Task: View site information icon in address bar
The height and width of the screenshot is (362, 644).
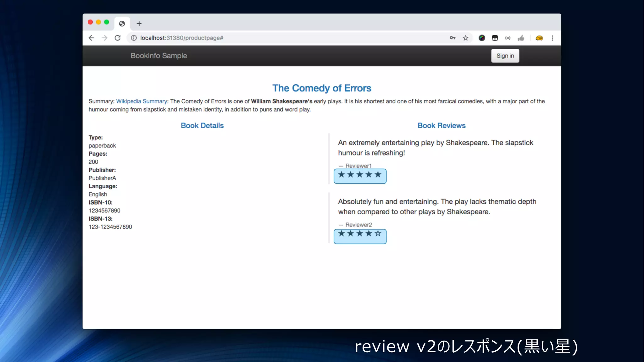Action: click(134, 38)
